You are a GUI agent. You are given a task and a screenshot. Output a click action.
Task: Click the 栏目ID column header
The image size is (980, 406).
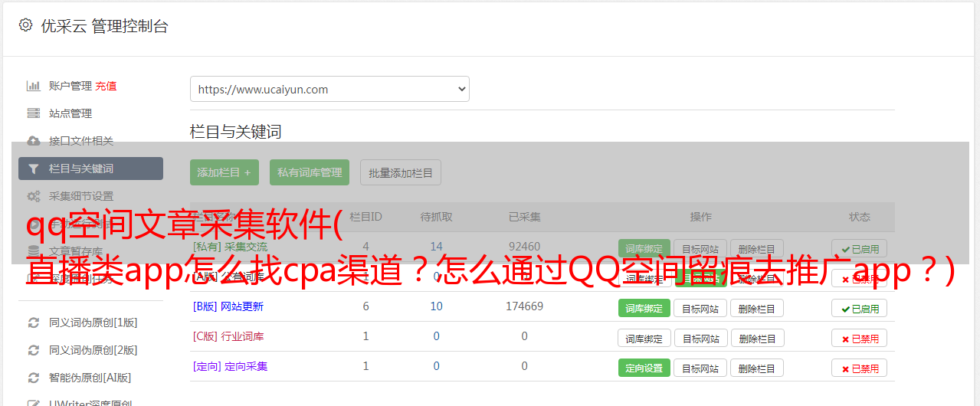(365, 217)
